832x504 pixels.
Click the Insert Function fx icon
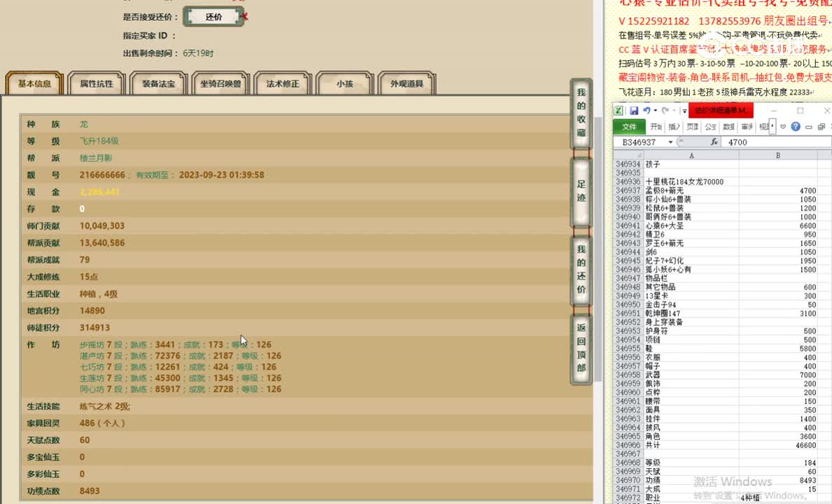[714, 141]
